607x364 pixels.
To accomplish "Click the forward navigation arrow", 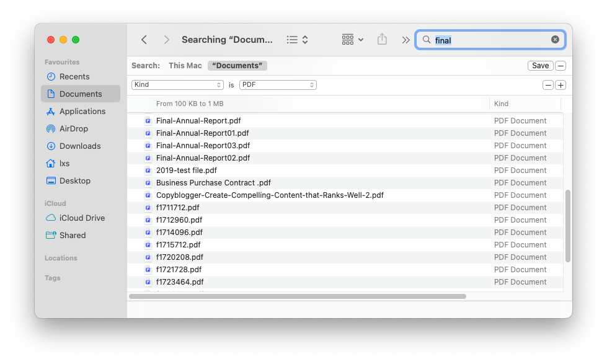I will [166, 39].
